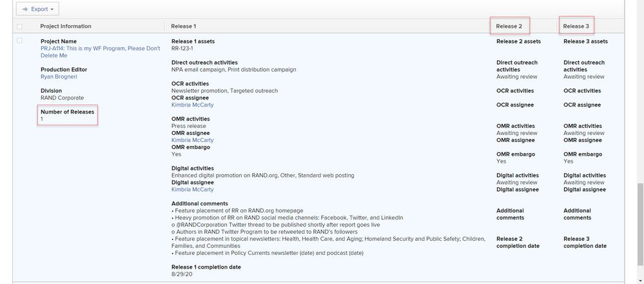644x284 pixels.
Task: Open Ryan Brogneri production editor link
Action: click(59, 76)
